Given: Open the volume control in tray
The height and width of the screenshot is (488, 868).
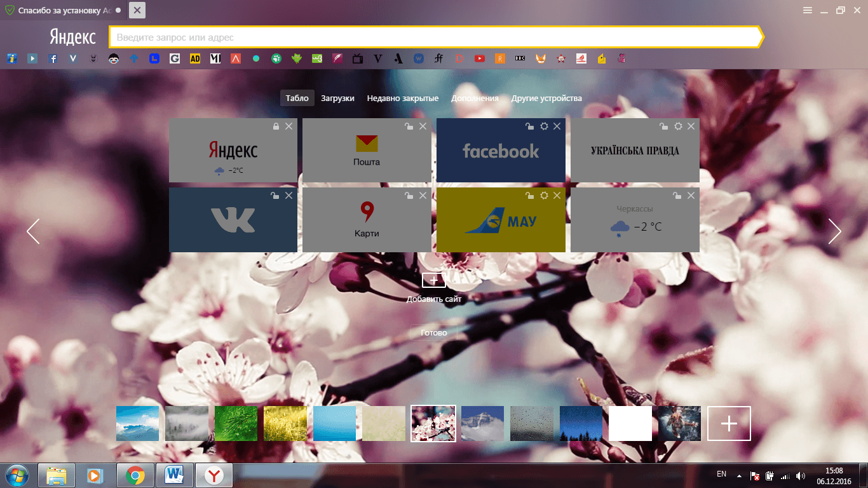Looking at the screenshot, I should click(x=801, y=475).
